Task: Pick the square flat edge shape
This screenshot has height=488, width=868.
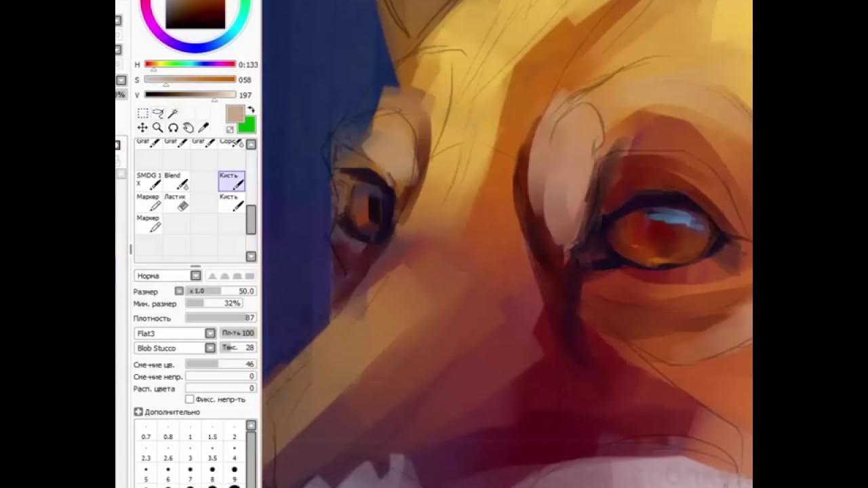Action: pos(250,276)
